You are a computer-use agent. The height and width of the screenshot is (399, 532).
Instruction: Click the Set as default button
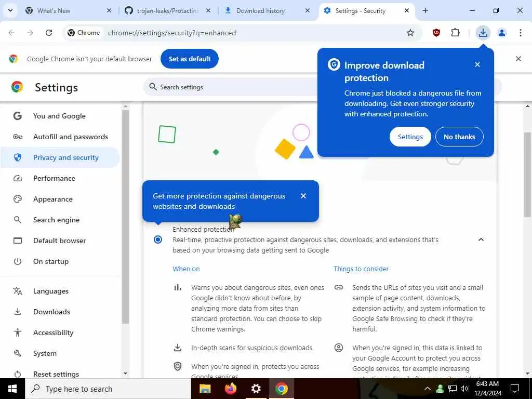(x=190, y=59)
